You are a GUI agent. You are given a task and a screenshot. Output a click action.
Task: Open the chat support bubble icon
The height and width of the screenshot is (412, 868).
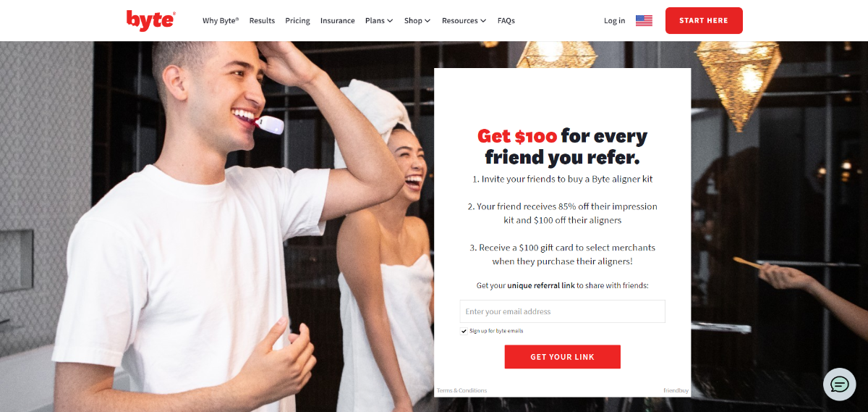839,384
